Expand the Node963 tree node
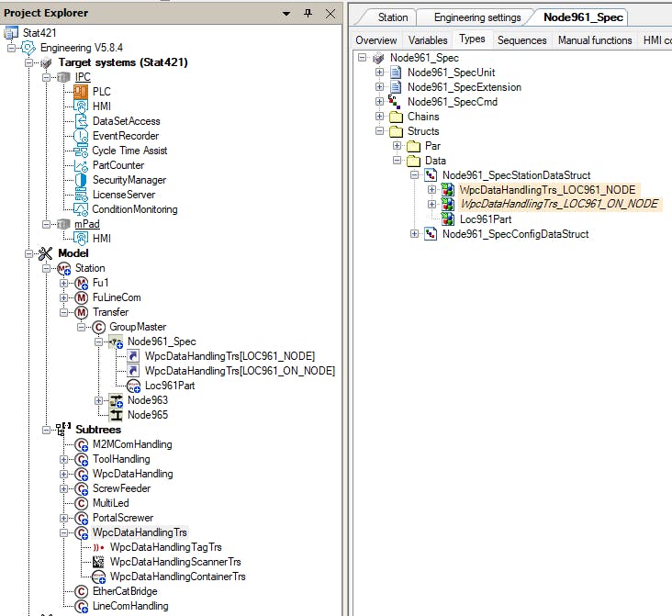672x616 pixels. (99, 400)
